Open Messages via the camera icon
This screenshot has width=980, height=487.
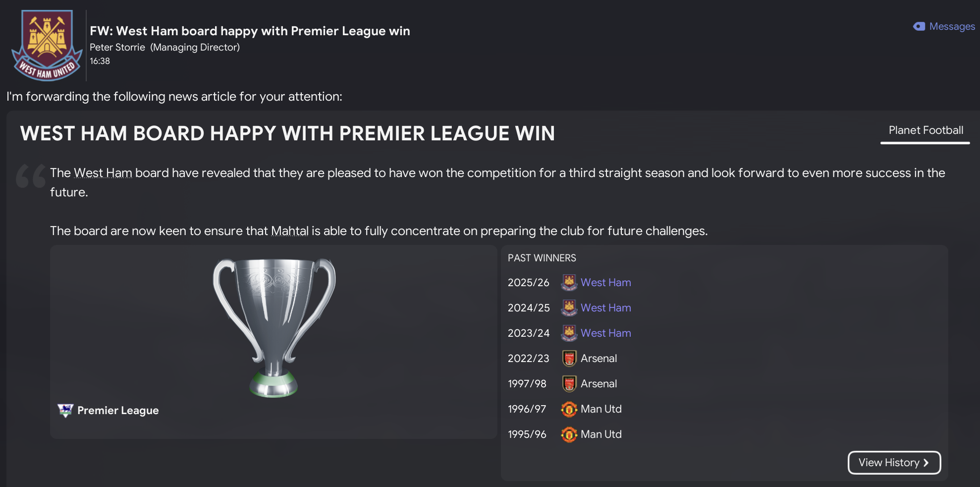coord(919,26)
